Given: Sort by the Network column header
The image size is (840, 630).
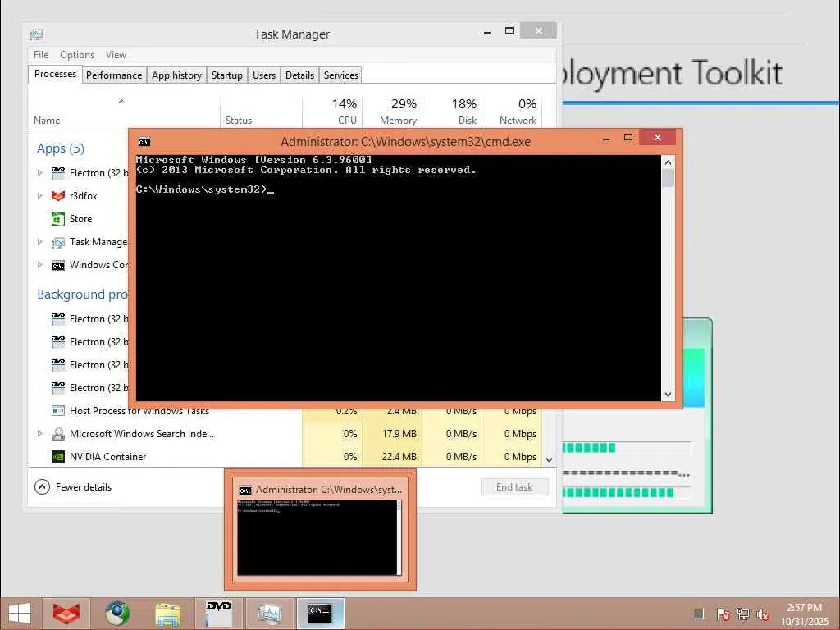Looking at the screenshot, I should (512, 112).
